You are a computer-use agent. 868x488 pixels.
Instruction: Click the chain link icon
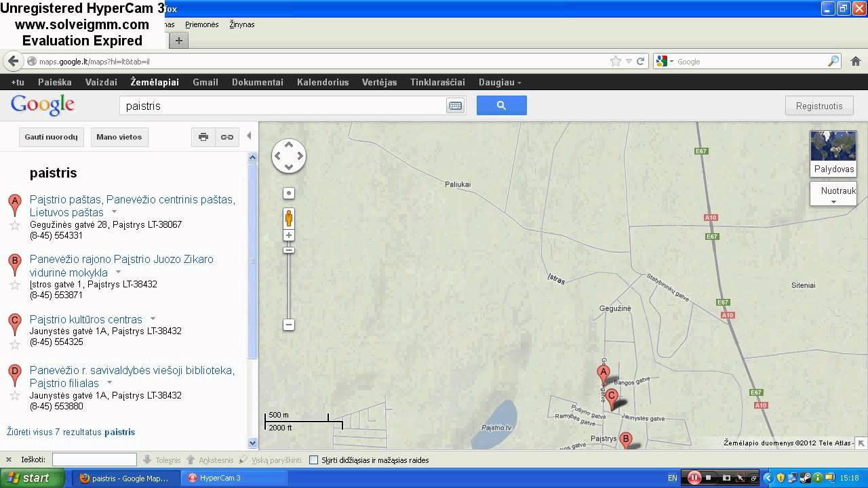pyautogui.click(x=227, y=137)
